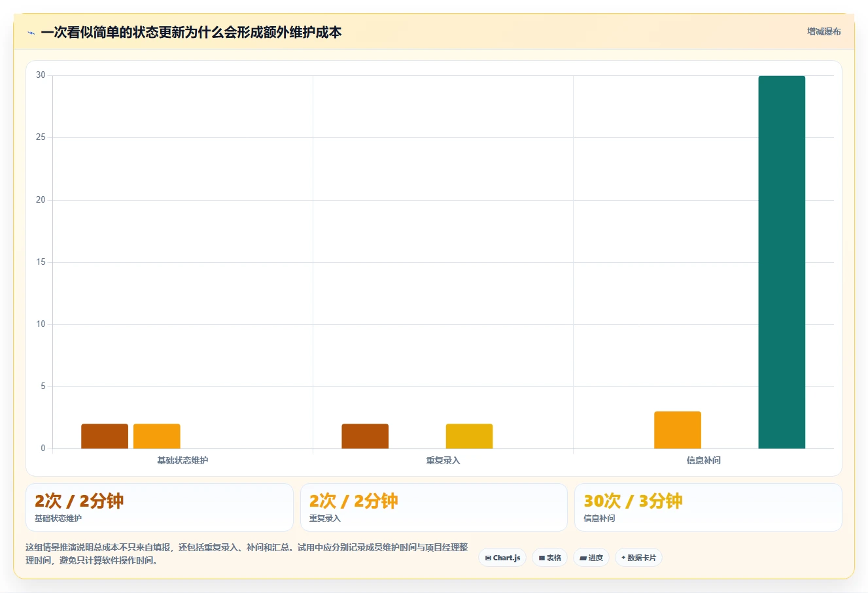Click the 进度 tag chip
868x593 pixels.
(591, 558)
